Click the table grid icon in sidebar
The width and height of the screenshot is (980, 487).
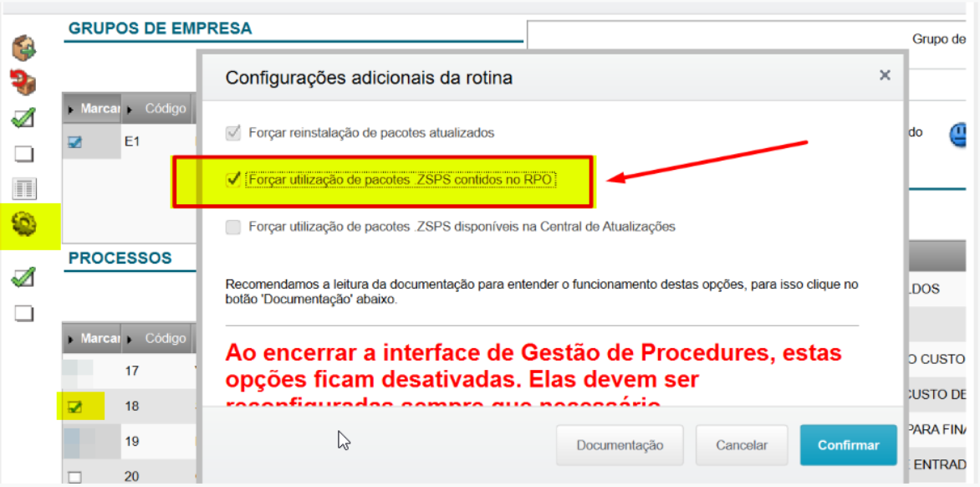(24, 189)
